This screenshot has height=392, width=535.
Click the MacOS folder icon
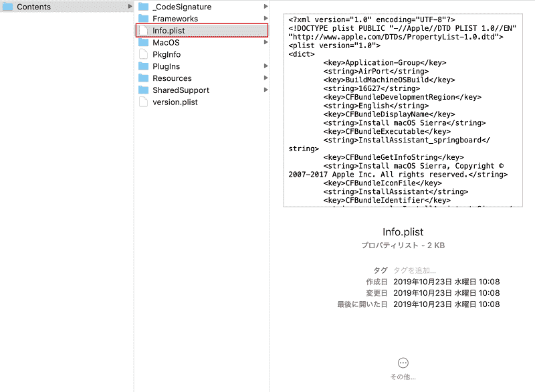143,42
